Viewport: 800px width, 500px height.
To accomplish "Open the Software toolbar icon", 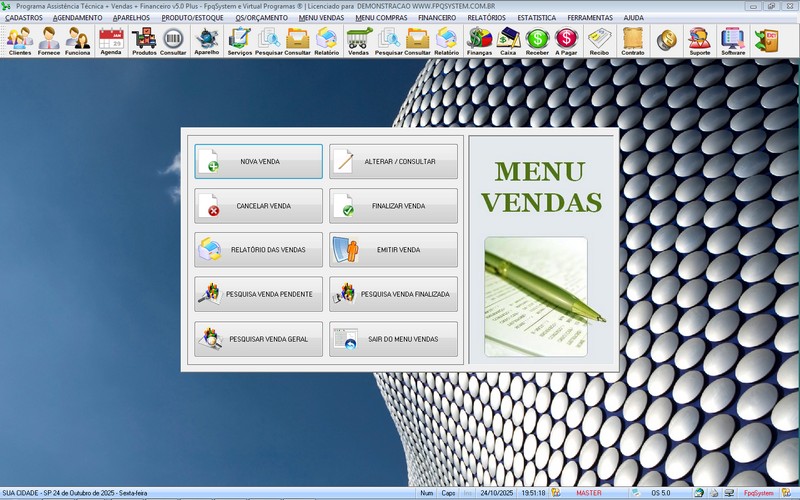I will (733, 41).
